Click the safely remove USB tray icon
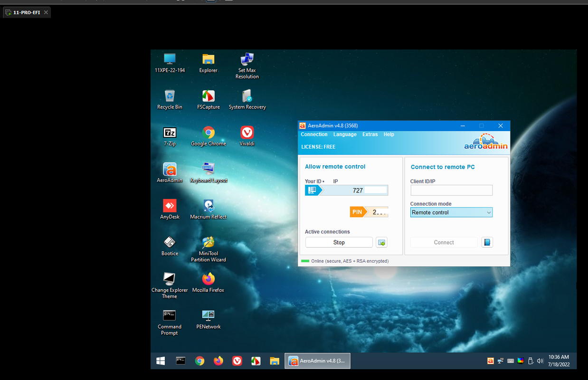Screen dimensions: 588x380 pyautogui.click(x=531, y=361)
